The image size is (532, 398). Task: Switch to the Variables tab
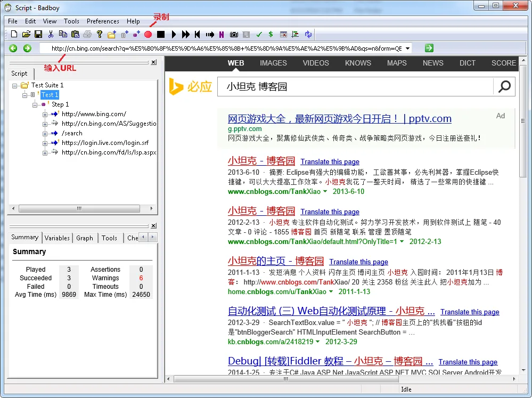(x=57, y=238)
